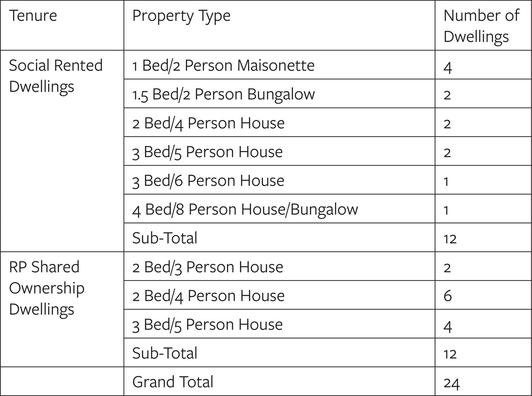Click the Number of Dwellings header
The image size is (532, 396).
coord(483,25)
